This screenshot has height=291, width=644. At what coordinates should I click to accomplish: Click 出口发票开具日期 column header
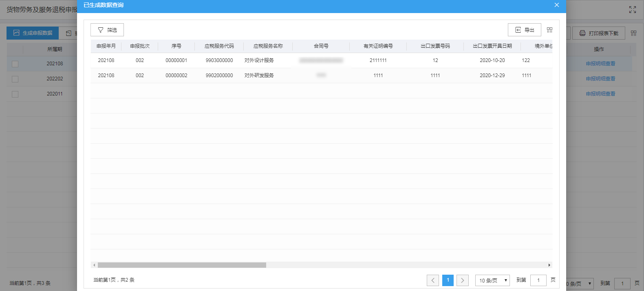(492, 46)
